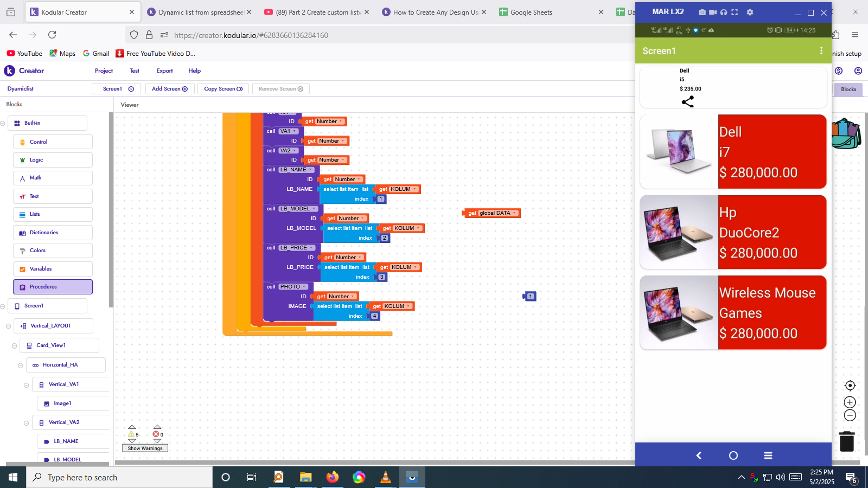Open the LB_PRICE call block dropdown
The height and width of the screenshot is (488, 868).
[x=312, y=248]
